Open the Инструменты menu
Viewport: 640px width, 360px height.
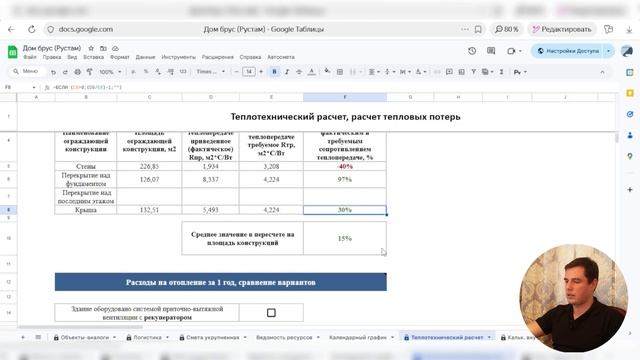178,57
